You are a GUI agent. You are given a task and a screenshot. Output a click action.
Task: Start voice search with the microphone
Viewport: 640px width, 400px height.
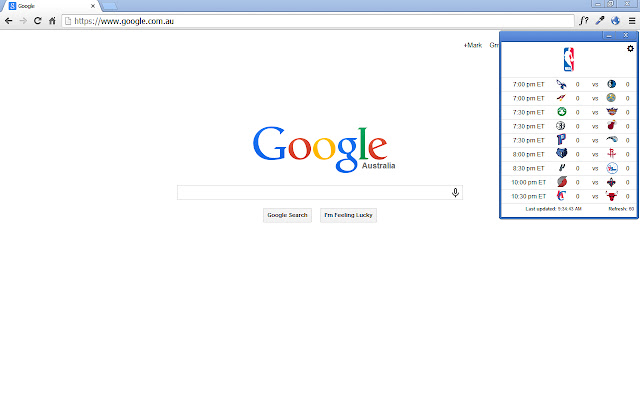click(x=455, y=192)
